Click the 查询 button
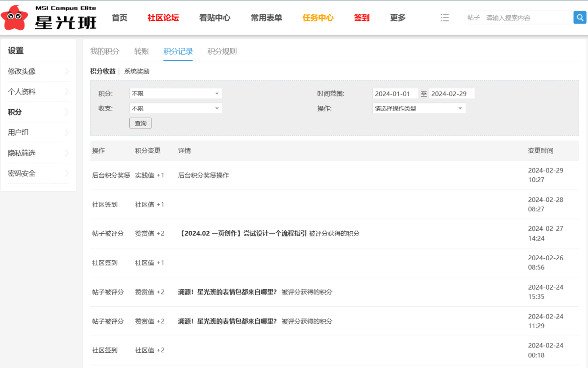Viewport: 588px width, 368px height. [141, 123]
